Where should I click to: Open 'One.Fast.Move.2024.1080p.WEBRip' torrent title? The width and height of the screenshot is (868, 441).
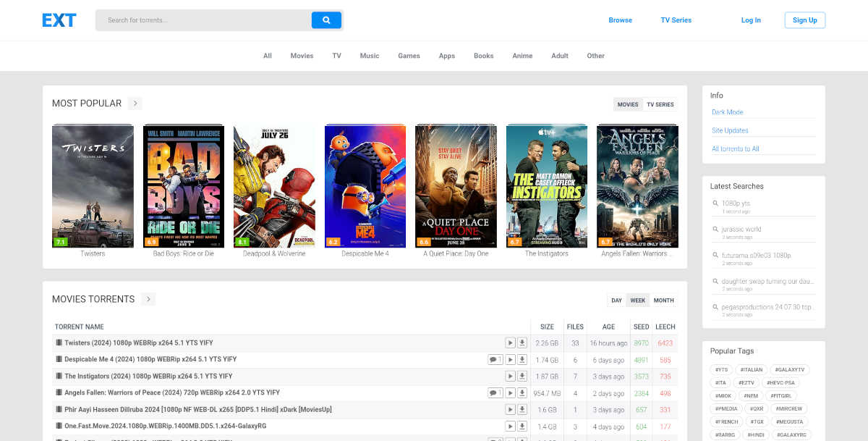[x=166, y=427]
